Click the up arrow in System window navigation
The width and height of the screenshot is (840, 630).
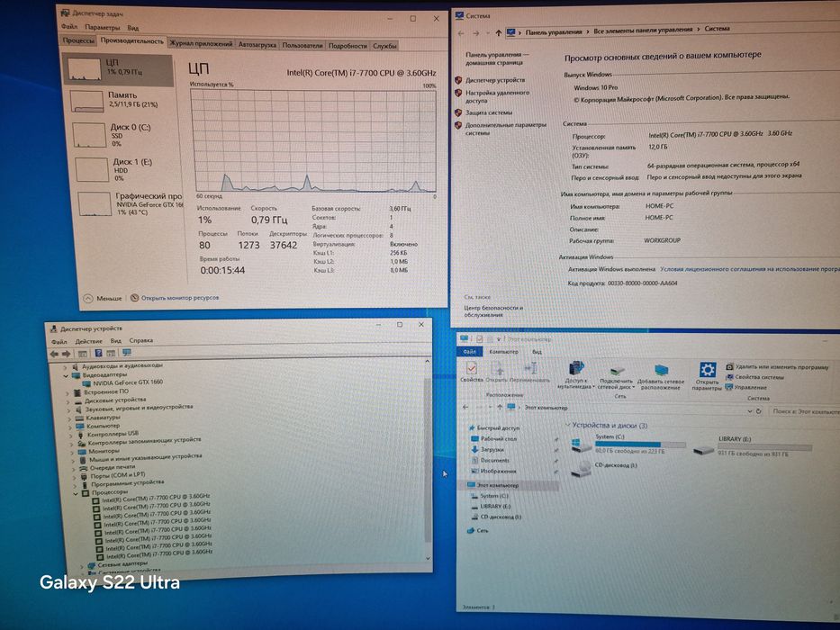click(498, 34)
